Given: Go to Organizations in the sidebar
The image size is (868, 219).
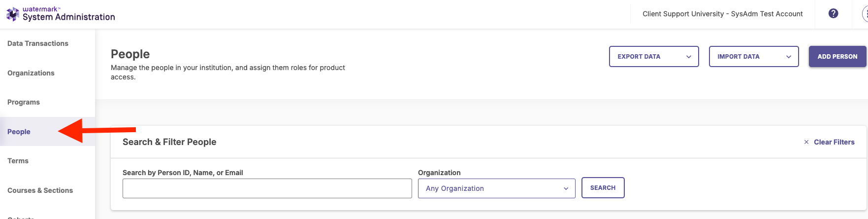Looking at the screenshot, I should (x=31, y=73).
